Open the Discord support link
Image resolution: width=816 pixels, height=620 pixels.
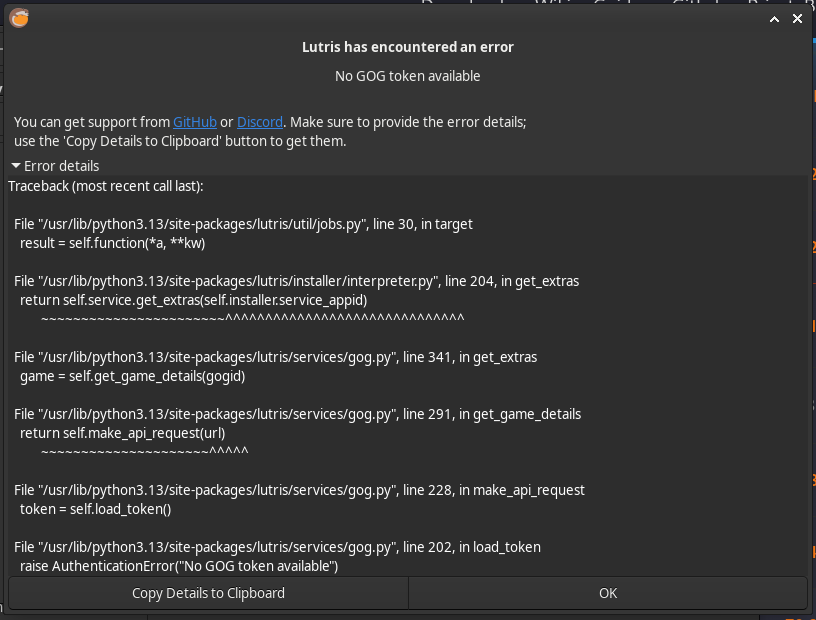click(x=260, y=122)
